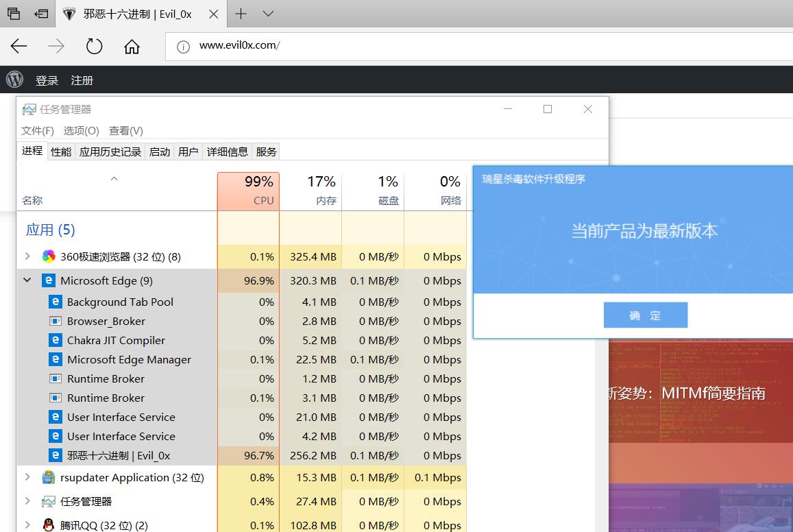Open the 文件(F) menu in Task Manager
The image size is (793, 532).
[38, 131]
